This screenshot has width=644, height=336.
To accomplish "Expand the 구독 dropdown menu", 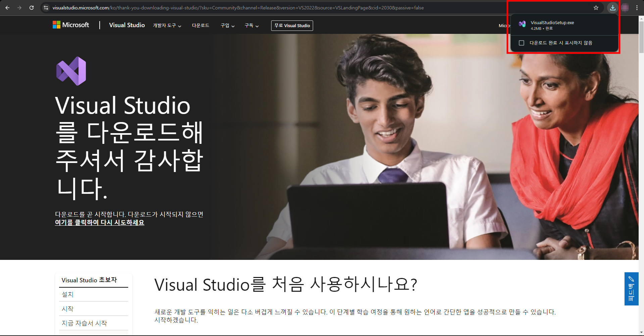I will (252, 25).
